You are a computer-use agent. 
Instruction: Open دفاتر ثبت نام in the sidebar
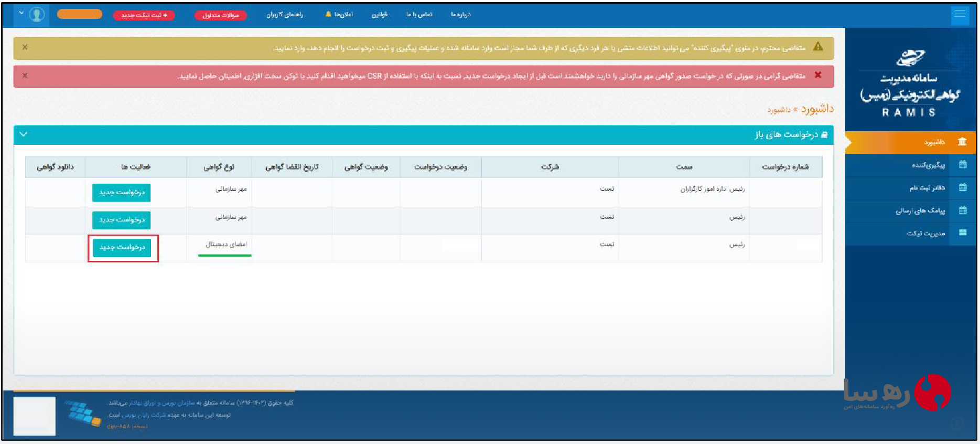pos(911,187)
